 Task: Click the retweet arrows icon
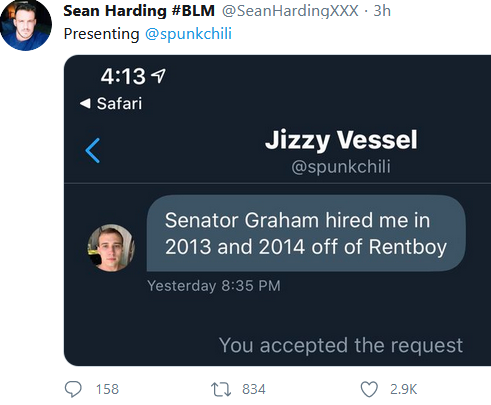[221, 389]
